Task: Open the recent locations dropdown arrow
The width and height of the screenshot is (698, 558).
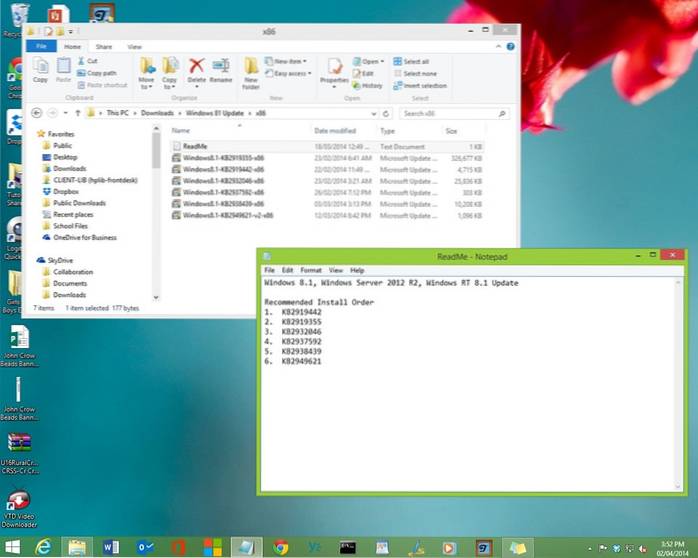Action: (x=65, y=113)
